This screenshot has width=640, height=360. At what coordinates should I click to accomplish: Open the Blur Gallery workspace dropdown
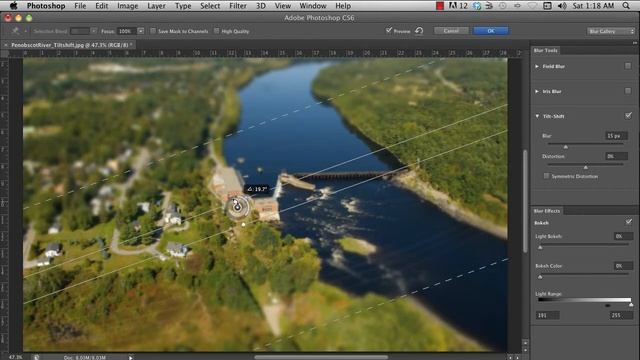click(x=611, y=31)
